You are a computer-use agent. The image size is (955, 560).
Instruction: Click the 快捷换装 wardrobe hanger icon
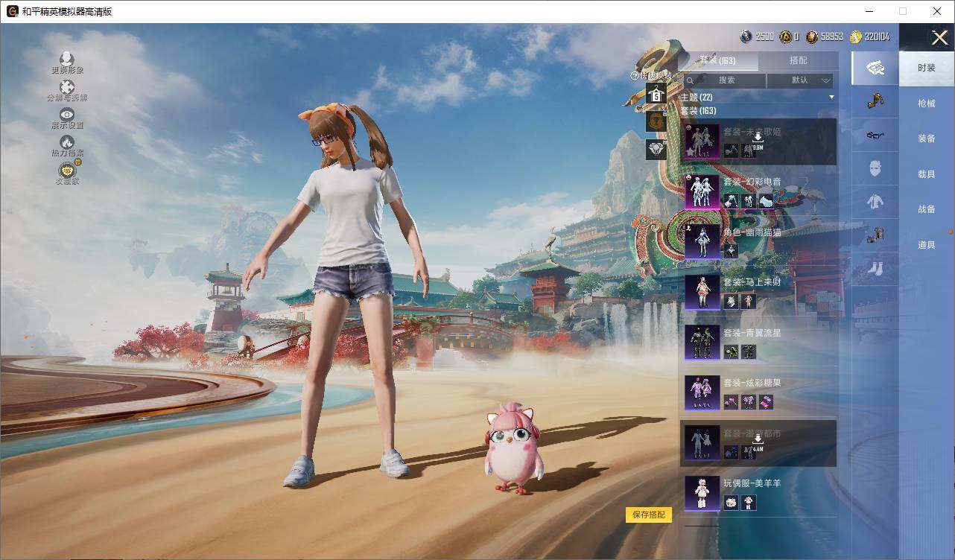(656, 93)
